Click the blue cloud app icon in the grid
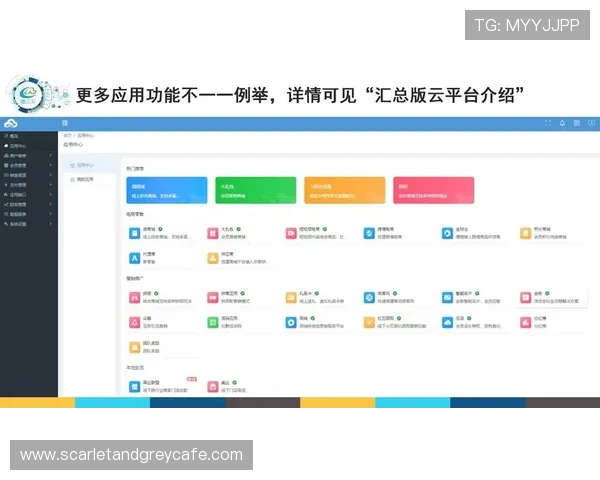Image resolution: width=600 pixels, height=480 pixels. 447,323
